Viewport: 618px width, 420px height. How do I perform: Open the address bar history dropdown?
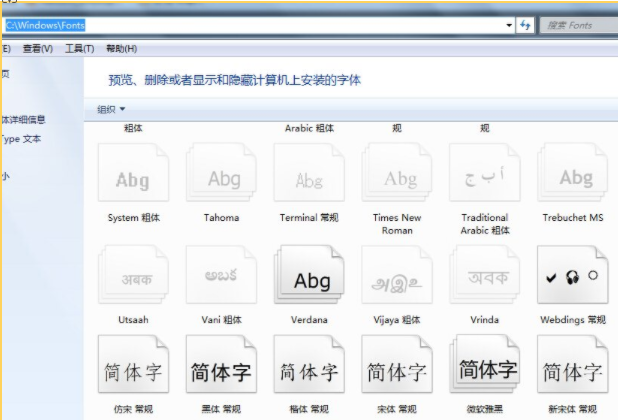click(x=509, y=26)
